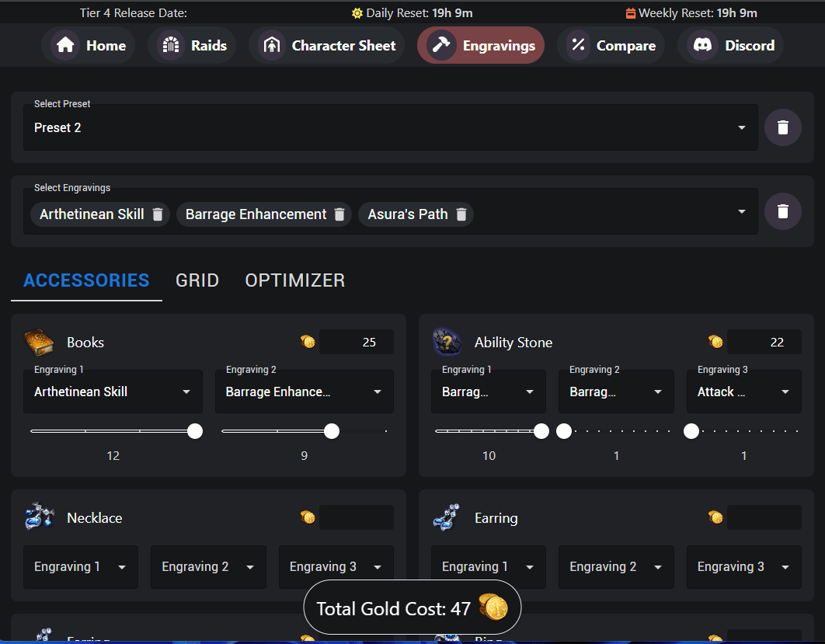This screenshot has width=825, height=644.
Task: Switch to the OPTIMIZER tab
Action: click(294, 280)
